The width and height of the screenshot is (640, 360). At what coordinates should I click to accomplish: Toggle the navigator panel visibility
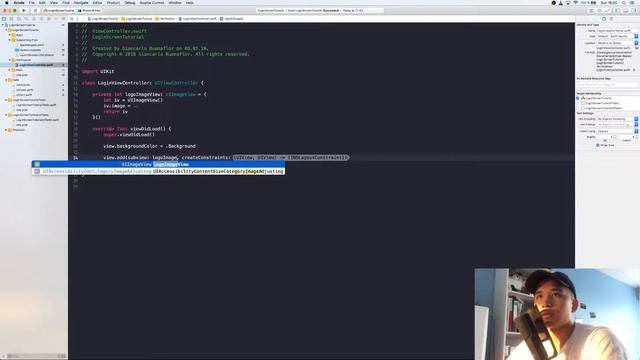pos(618,11)
